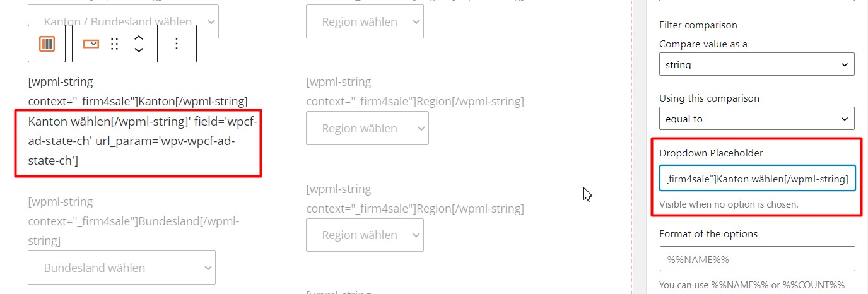The width and height of the screenshot is (868, 294).
Task: Click into the Dropdown Placeholder field
Action: click(x=757, y=179)
